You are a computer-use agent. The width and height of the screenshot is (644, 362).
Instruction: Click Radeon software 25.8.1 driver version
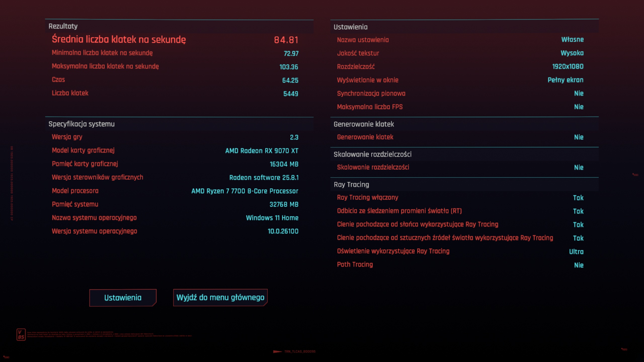[x=264, y=177]
